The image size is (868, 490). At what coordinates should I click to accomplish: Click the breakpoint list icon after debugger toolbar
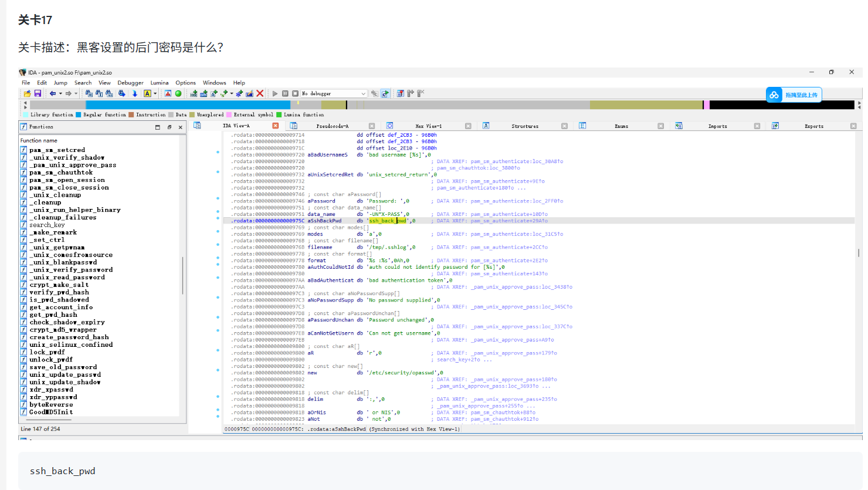(401, 93)
